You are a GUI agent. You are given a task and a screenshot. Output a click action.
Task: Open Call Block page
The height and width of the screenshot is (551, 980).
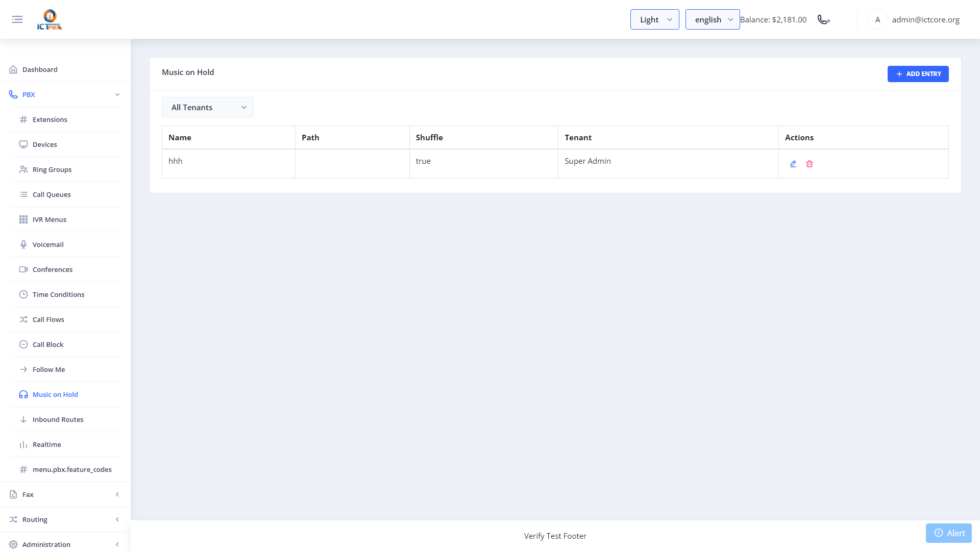coord(65,344)
